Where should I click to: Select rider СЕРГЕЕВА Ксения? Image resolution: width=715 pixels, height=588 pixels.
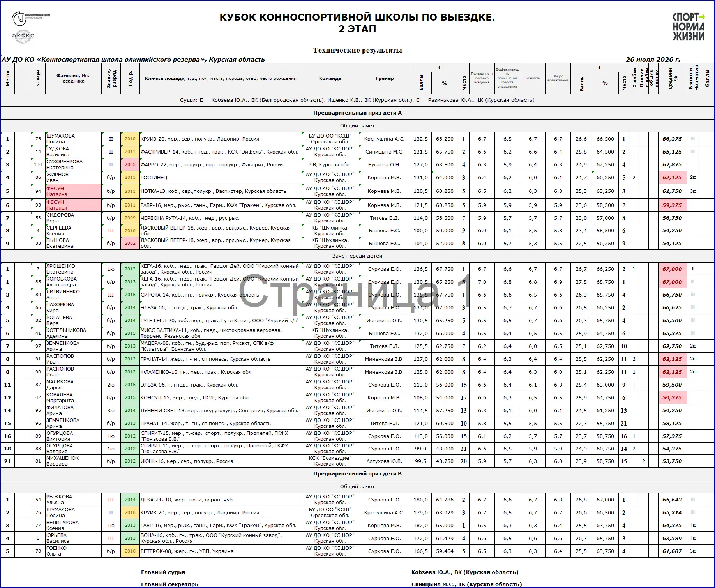tap(73, 231)
